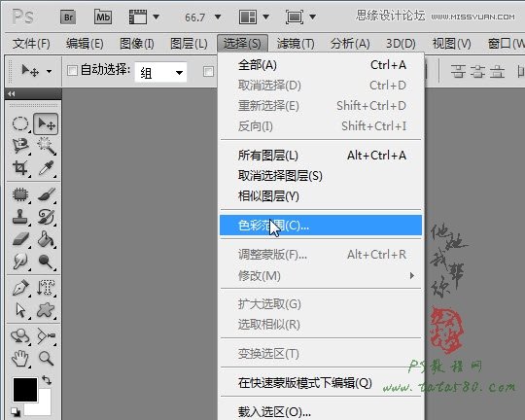Choose 相似图层(Y) menu entry
Image resolution: width=525 pixels, height=420 pixels.
coord(322,196)
